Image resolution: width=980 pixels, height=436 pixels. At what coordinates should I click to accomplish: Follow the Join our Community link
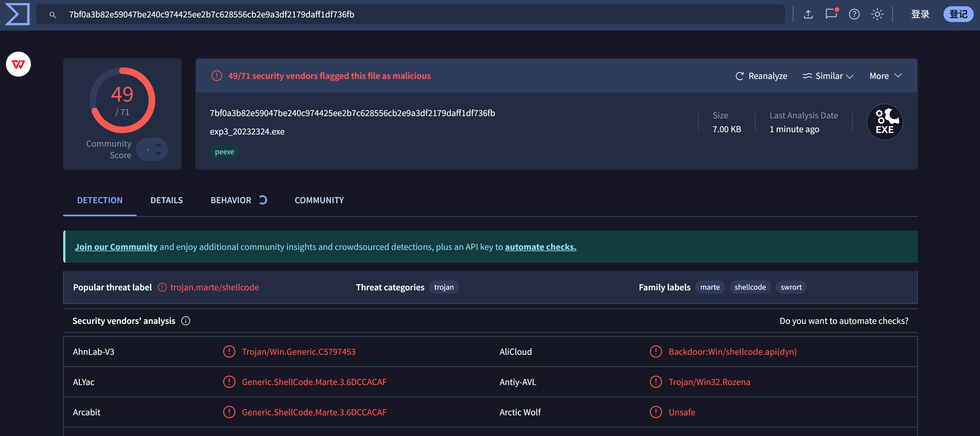(116, 247)
